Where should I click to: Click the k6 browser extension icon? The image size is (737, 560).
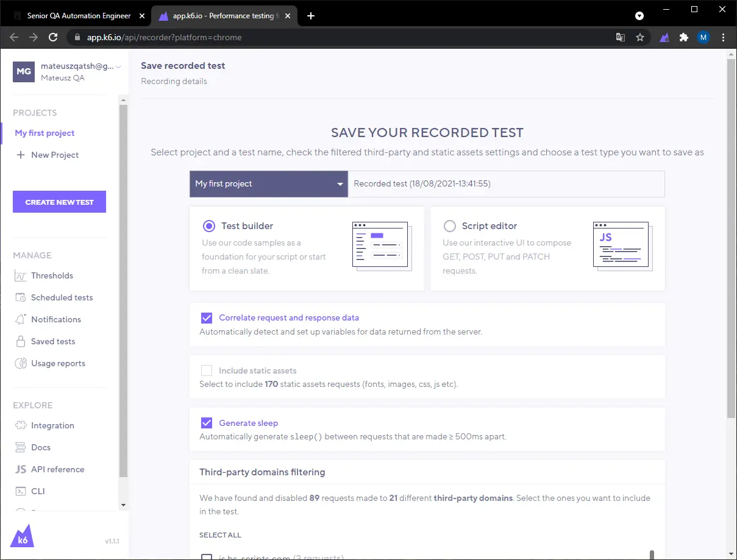point(664,37)
